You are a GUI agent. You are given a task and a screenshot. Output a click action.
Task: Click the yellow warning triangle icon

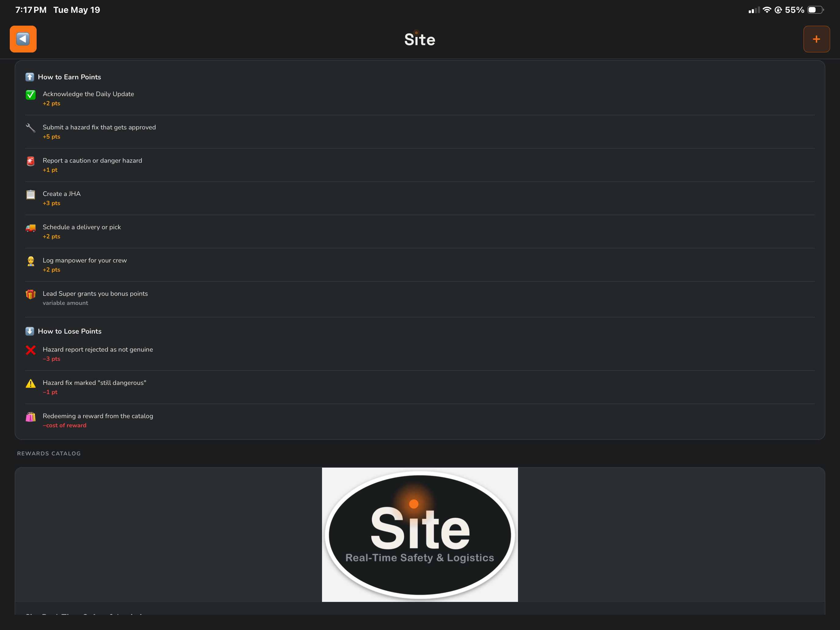[x=31, y=384]
